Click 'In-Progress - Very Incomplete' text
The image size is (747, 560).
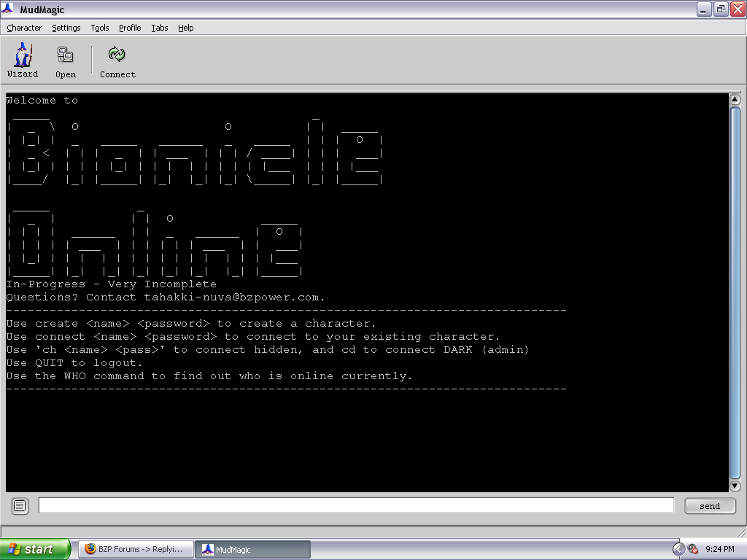(x=112, y=284)
